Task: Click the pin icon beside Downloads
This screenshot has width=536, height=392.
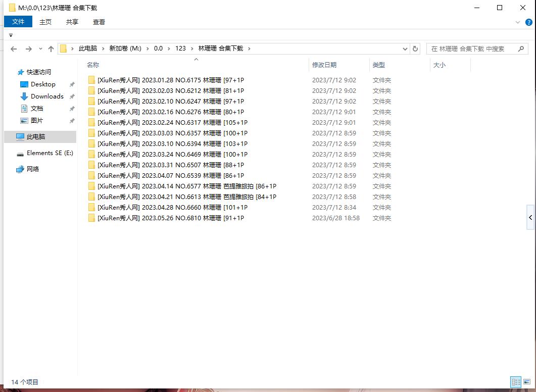Action: pos(72,96)
